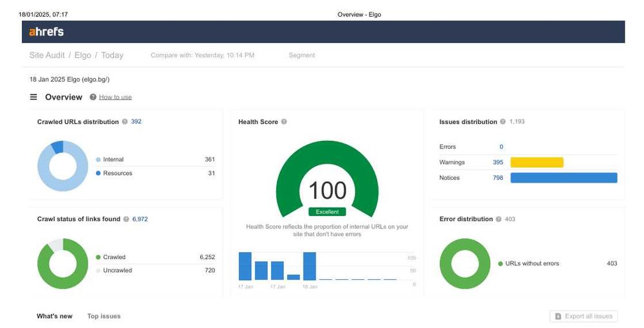
Task: Switch to the Top issues tab
Action: (x=104, y=316)
